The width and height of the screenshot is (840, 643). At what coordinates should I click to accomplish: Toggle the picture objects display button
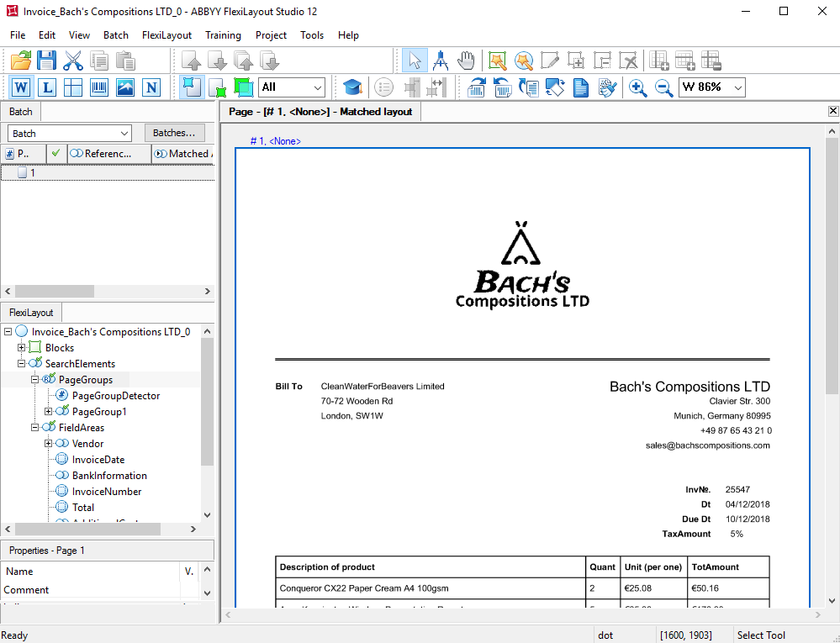tap(125, 87)
